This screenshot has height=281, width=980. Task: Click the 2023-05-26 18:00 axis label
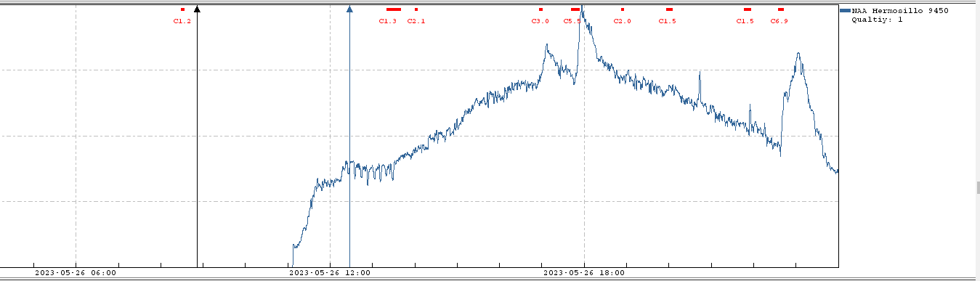[585, 273]
